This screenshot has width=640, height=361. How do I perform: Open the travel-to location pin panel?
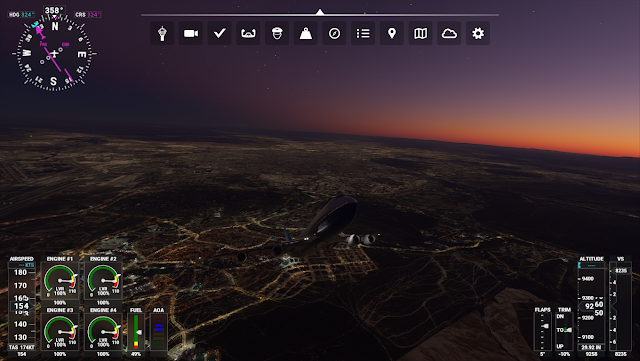(x=392, y=33)
